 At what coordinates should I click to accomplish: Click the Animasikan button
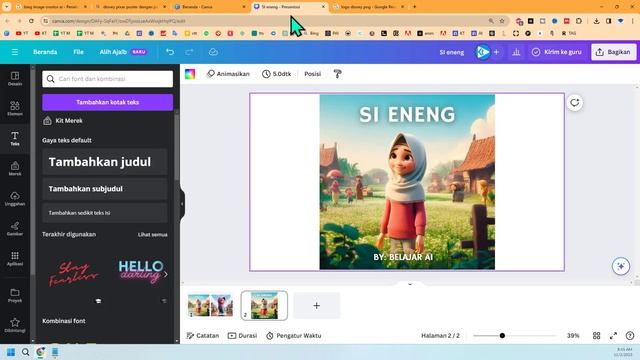point(228,74)
